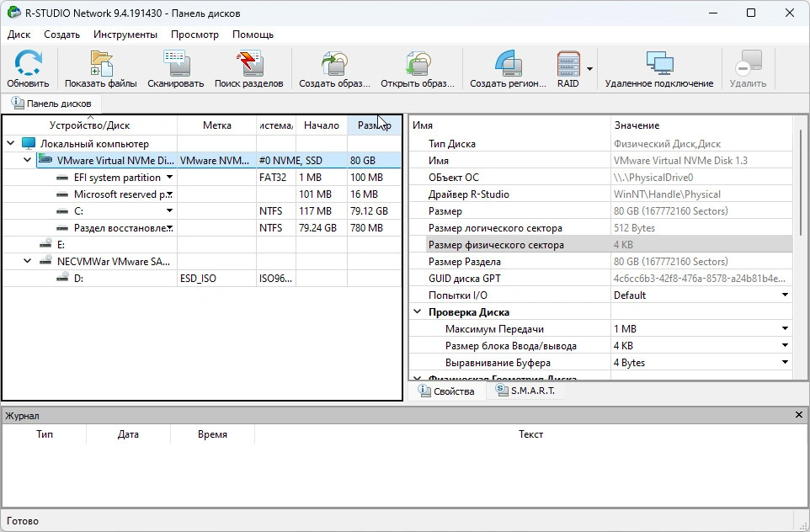Click the Refresh (Обновить) toolbar icon
Image resolution: width=810 pixels, height=532 pixels.
click(28, 63)
